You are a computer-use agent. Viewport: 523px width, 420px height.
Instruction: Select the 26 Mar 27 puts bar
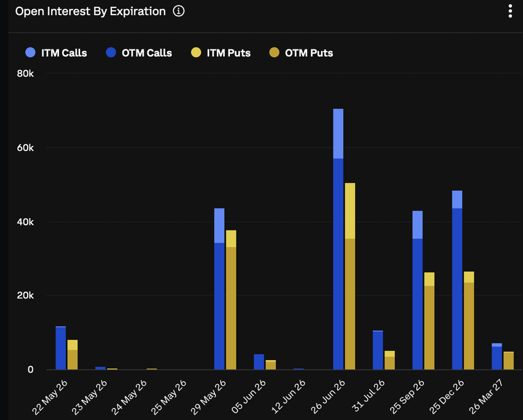[508, 361]
